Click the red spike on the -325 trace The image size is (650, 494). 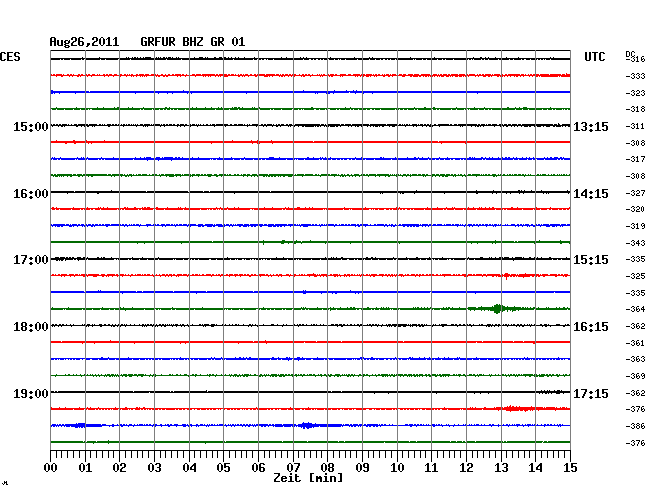pyautogui.click(x=506, y=276)
